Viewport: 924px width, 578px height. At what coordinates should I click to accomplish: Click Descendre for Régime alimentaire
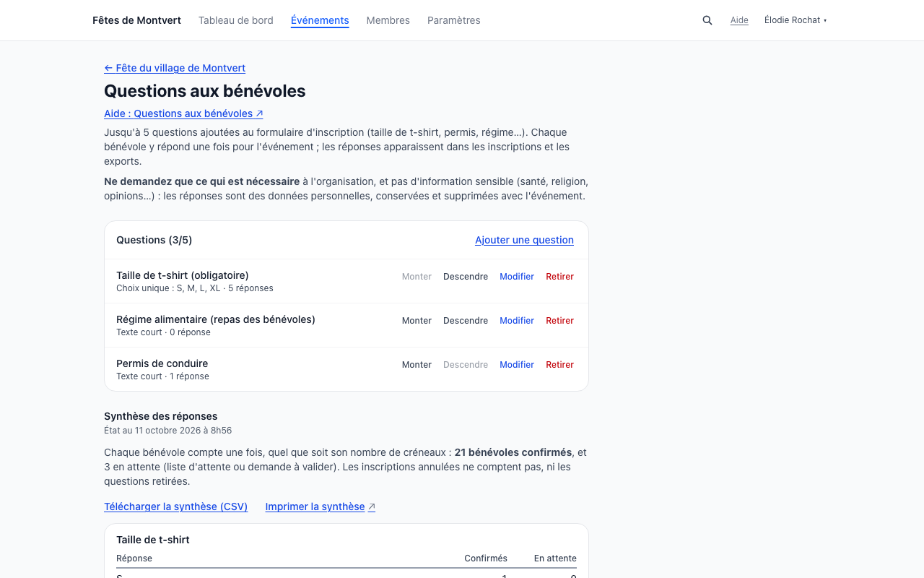click(466, 321)
